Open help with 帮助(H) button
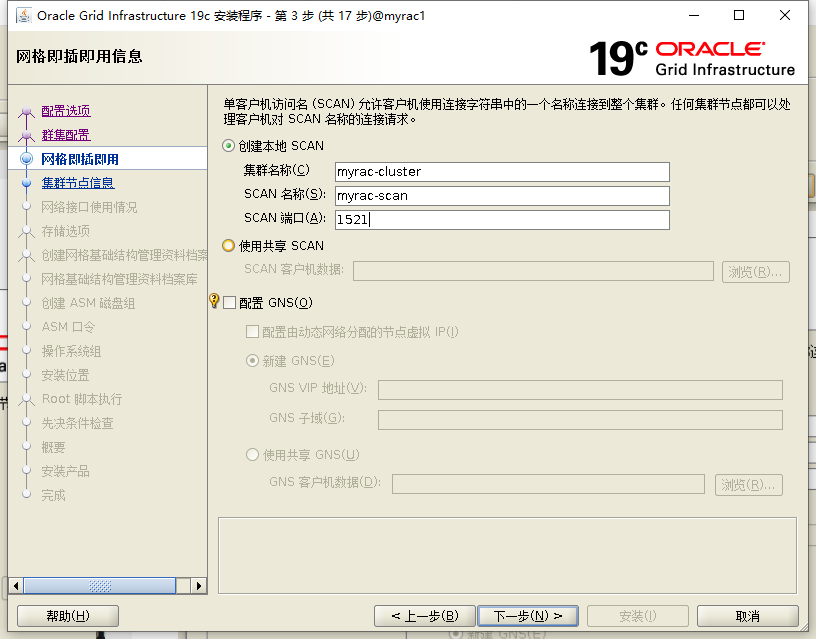 68,616
